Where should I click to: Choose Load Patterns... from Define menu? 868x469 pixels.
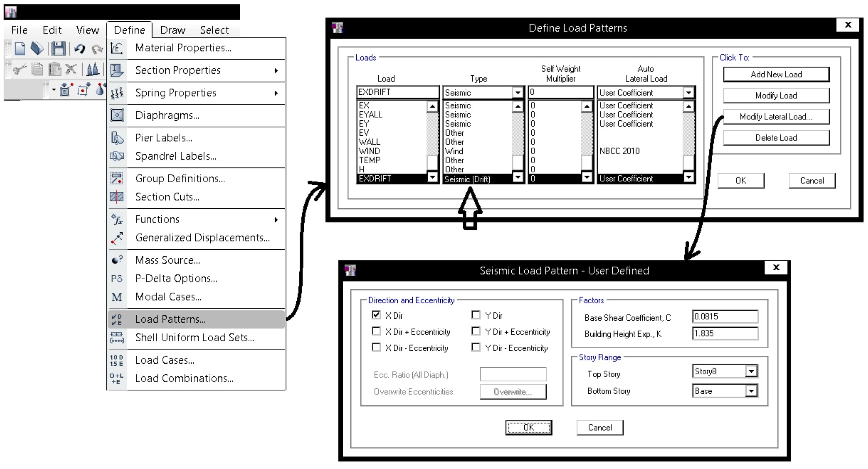click(x=196, y=319)
